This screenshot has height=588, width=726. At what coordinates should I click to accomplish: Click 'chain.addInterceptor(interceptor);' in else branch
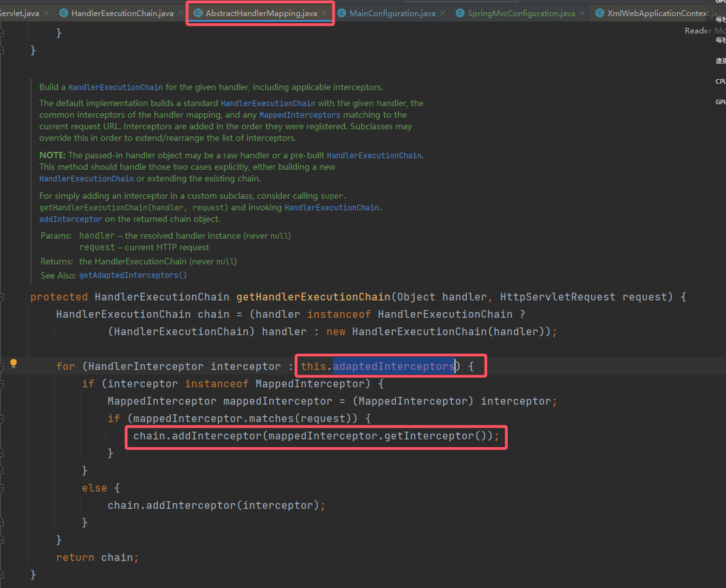216,505
